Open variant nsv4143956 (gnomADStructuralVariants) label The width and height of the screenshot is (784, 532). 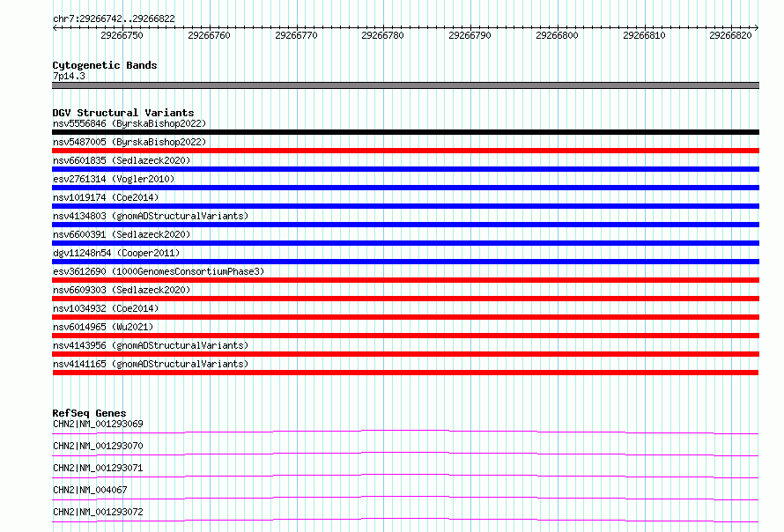[x=151, y=345]
